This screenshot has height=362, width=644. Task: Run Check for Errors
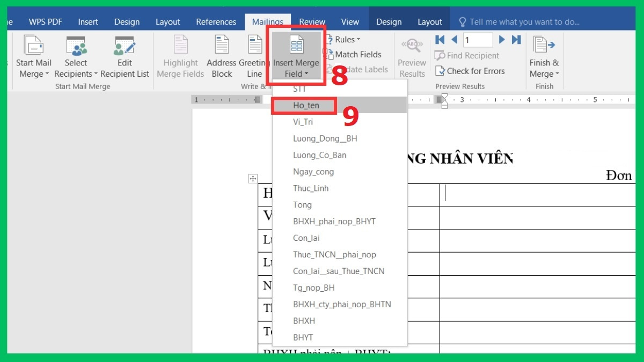(x=471, y=71)
